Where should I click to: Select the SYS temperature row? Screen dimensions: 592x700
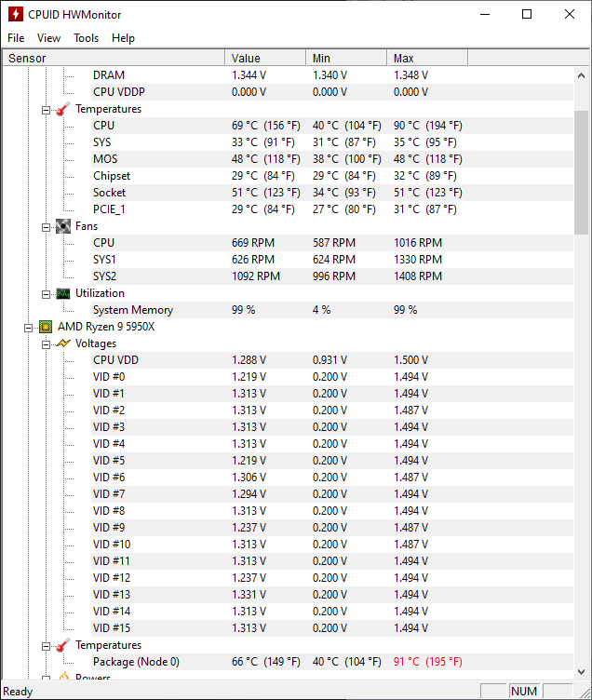(x=332, y=142)
